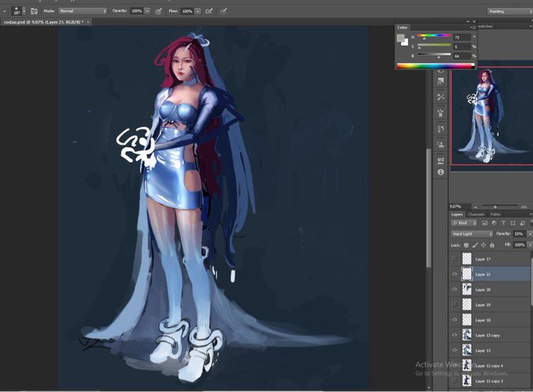Select the Layer 18 row

coord(490,320)
